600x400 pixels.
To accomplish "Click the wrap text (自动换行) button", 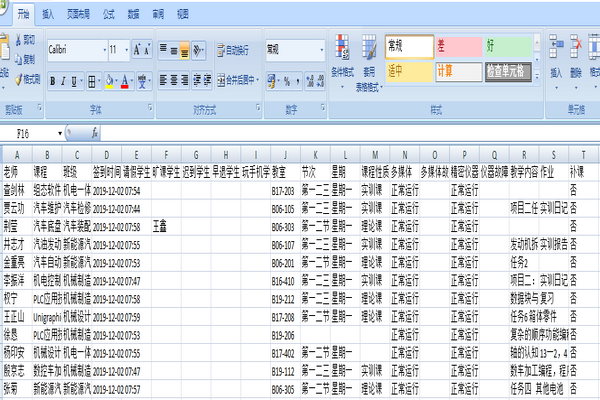I will 232,49.
